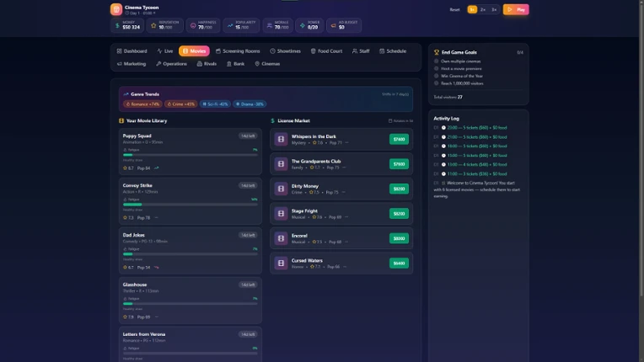644x362 pixels.
Task: Go to the Showtimes tab
Action: [x=286, y=51]
